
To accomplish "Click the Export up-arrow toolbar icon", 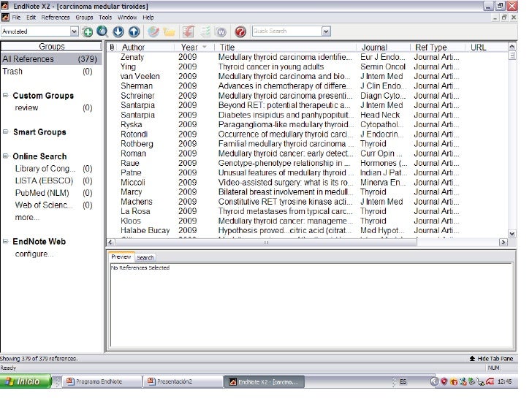I will click(134, 31).
